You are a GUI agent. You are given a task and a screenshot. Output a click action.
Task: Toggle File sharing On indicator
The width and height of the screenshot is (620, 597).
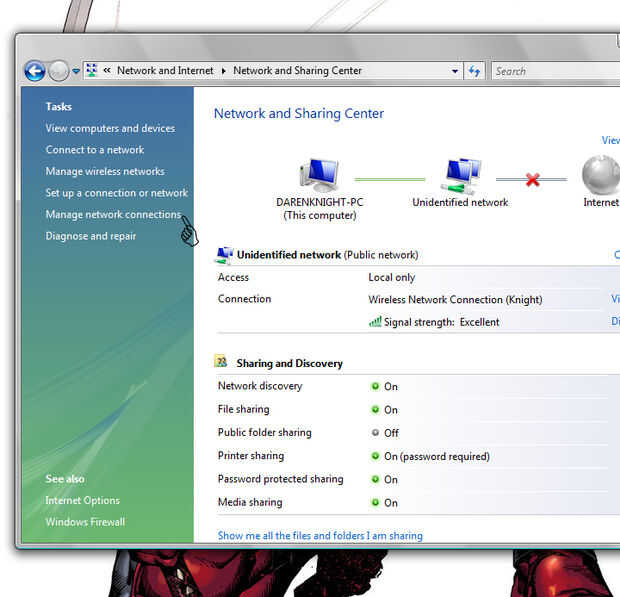click(375, 409)
